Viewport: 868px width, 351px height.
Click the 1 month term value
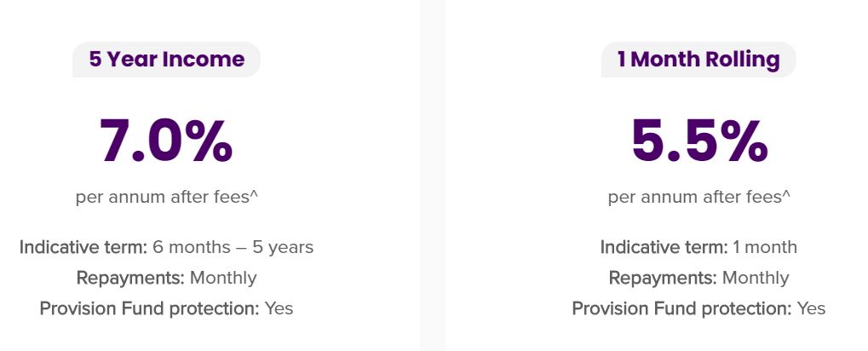tap(765, 247)
